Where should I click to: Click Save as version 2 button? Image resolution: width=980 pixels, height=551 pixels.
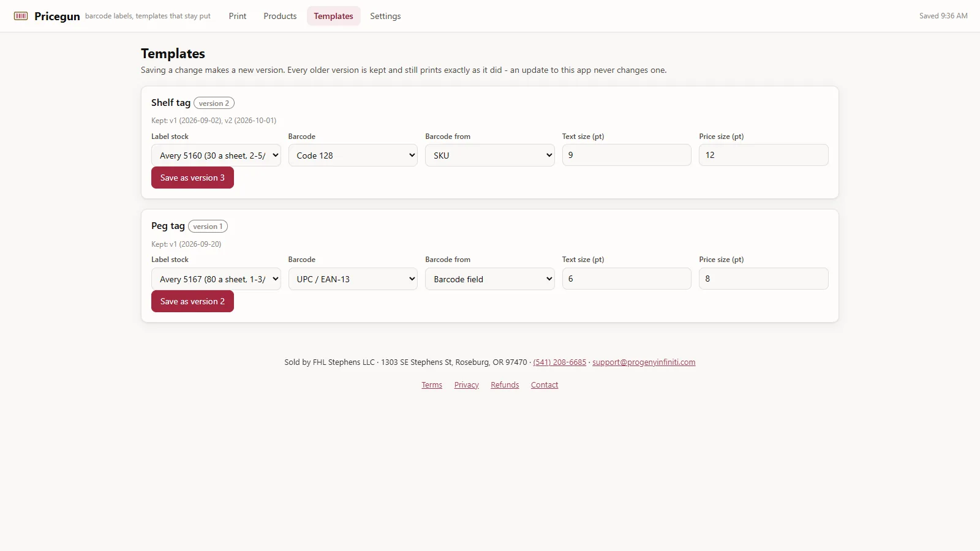192,301
